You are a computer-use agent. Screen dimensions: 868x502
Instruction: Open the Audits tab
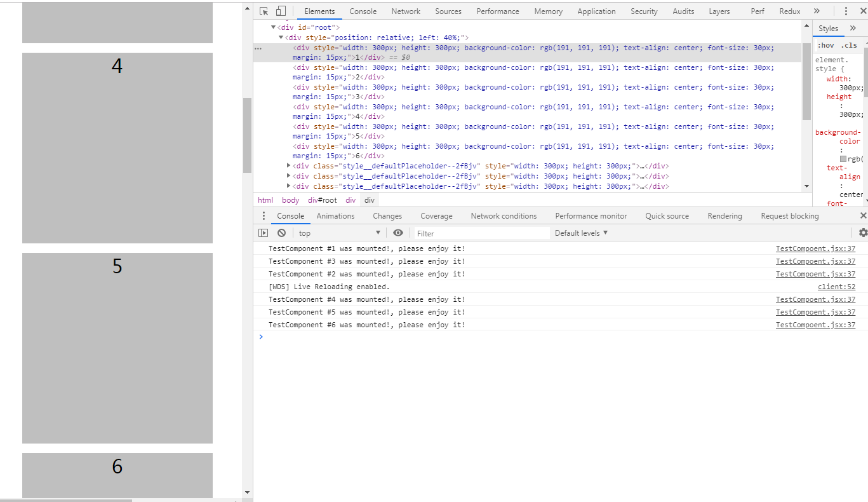pos(683,11)
